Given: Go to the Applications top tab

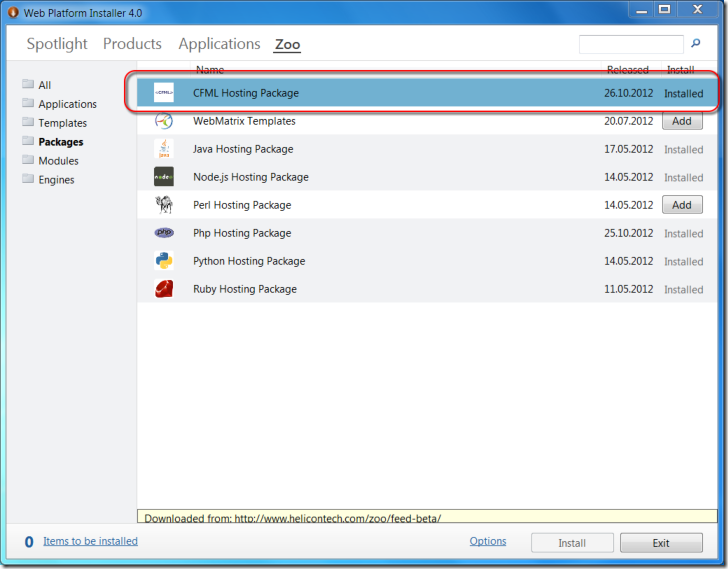Looking at the screenshot, I should [x=219, y=44].
